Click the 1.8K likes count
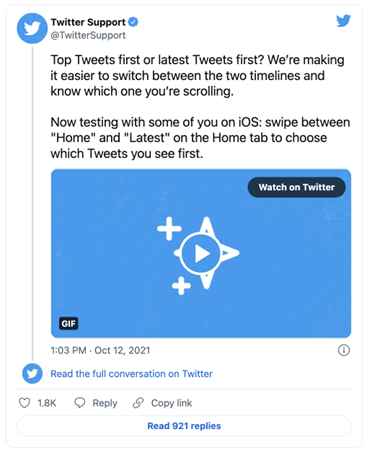Viewport: 367px width, 450px height. [x=47, y=403]
